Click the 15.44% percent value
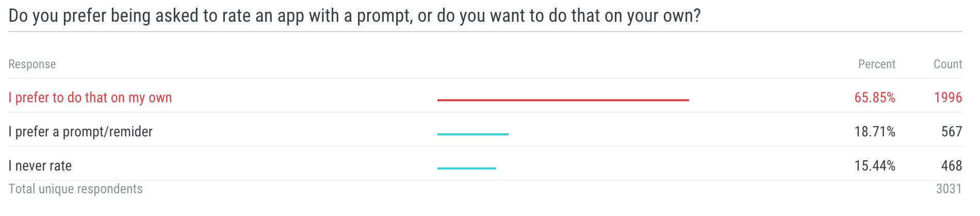This screenshot has width=980, height=216. pyautogui.click(x=875, y=166)
